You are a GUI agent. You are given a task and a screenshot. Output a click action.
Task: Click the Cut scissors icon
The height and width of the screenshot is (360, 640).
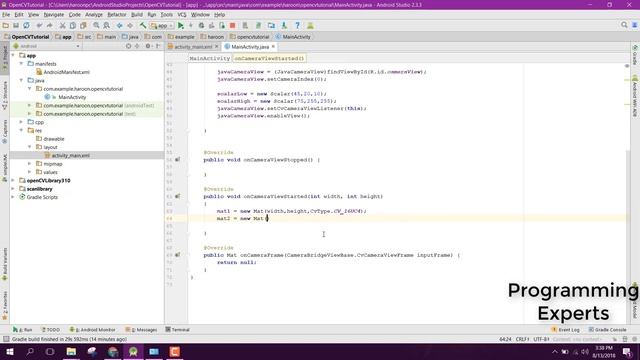point(62,25)
